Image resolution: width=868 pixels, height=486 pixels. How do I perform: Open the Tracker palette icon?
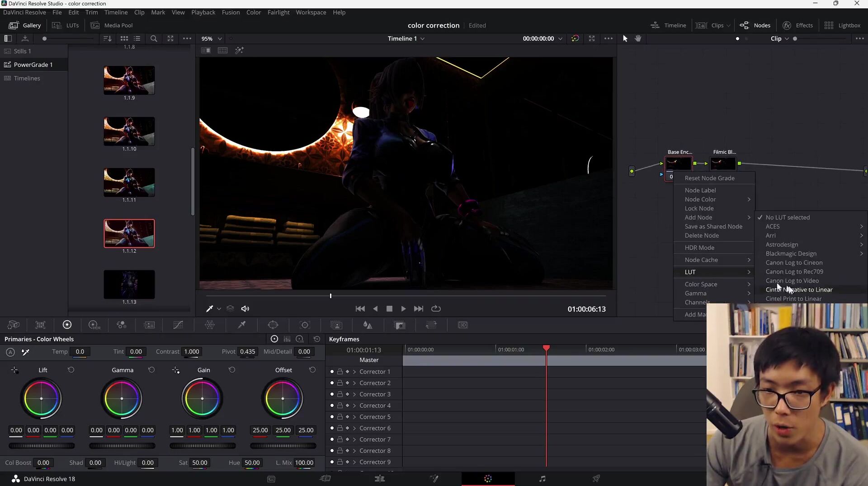click(x=305, y=325)
